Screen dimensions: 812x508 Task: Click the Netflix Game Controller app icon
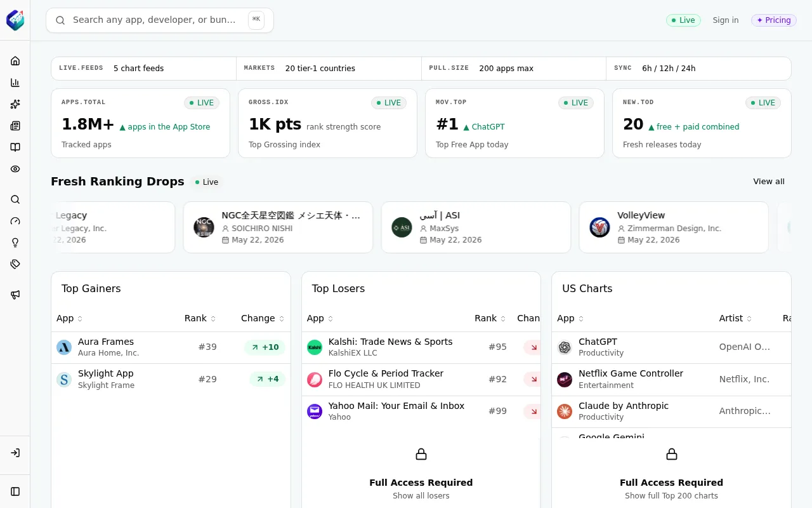click(565, 380)
